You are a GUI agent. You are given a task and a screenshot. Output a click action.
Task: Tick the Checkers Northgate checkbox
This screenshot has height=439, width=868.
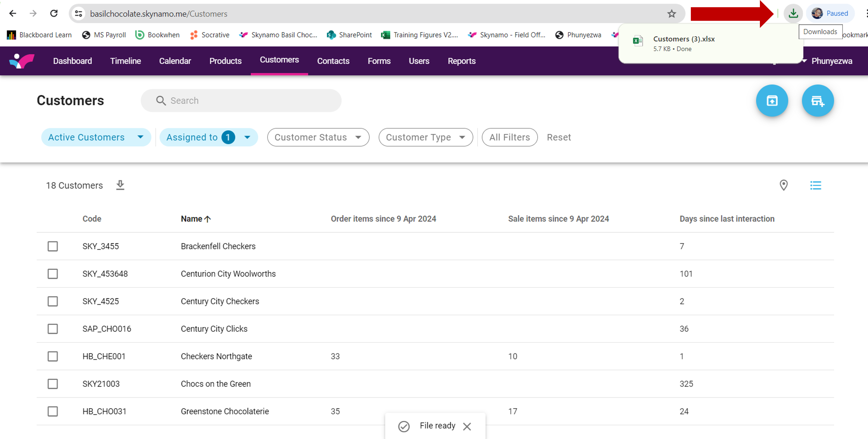(x=52, y=356)
